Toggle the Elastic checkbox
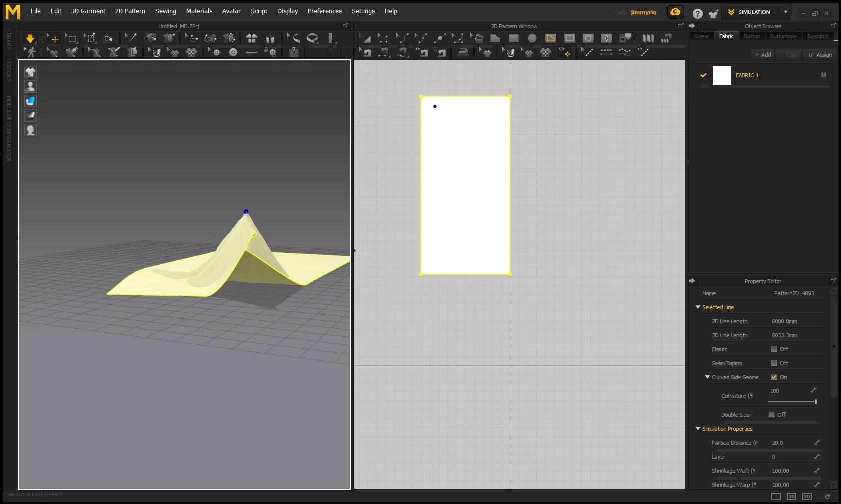This screenshot has width=841, height=504. (x=774, y=349)
